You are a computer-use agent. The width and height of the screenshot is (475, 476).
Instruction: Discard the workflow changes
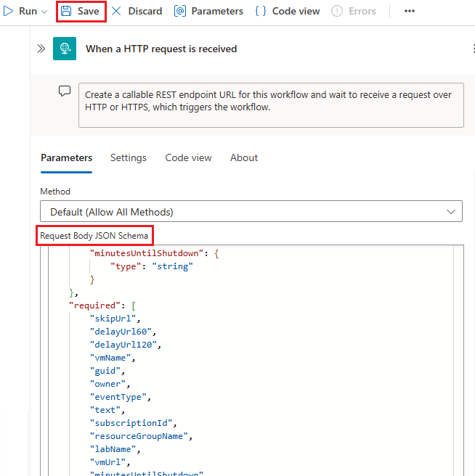pos(137,11)
